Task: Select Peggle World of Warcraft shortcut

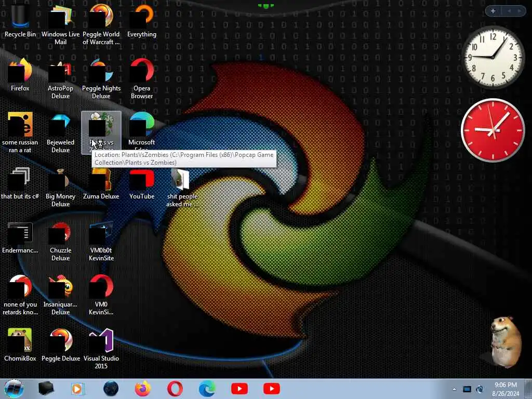Action: coord(101,25)
